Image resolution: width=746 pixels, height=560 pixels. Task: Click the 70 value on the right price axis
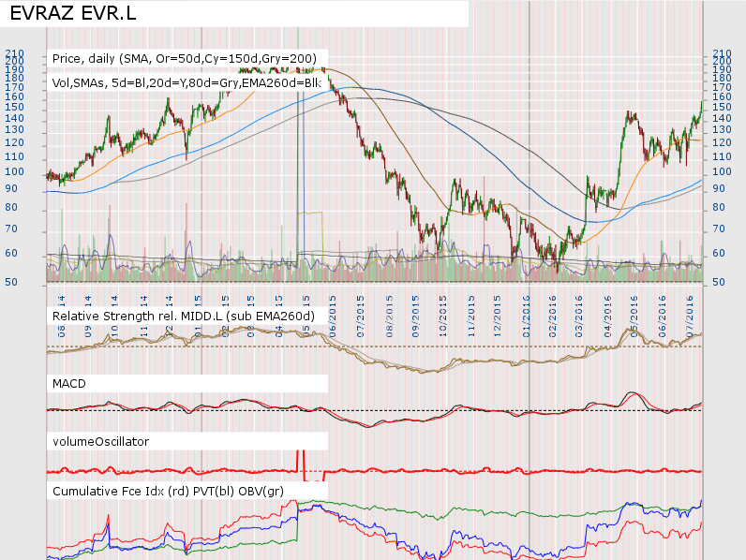[x=719, y=229]
